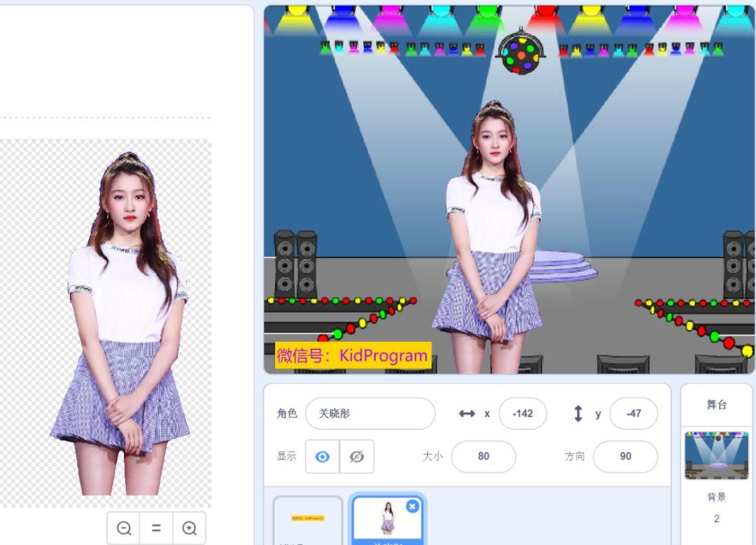The height and width of the screenshot is (545, 756).
Task: Select the x coordinate field showing -142
Action: click(x=522, y=413)
